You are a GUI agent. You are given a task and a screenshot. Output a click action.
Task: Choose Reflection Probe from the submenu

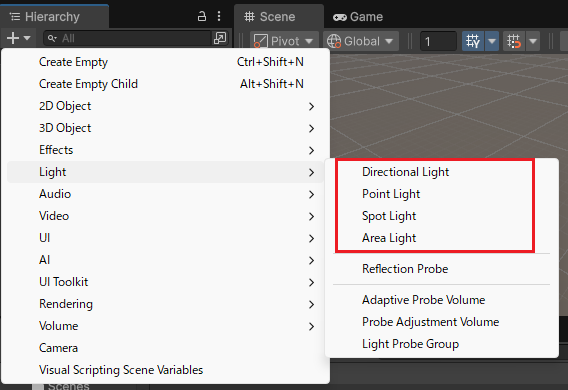(x=405, y=269)
